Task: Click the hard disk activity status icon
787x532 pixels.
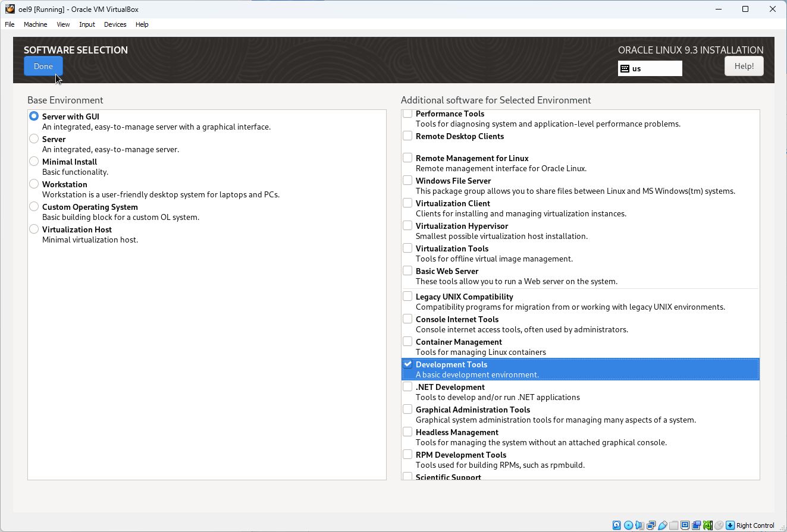Action: click(x=617, y=525)
